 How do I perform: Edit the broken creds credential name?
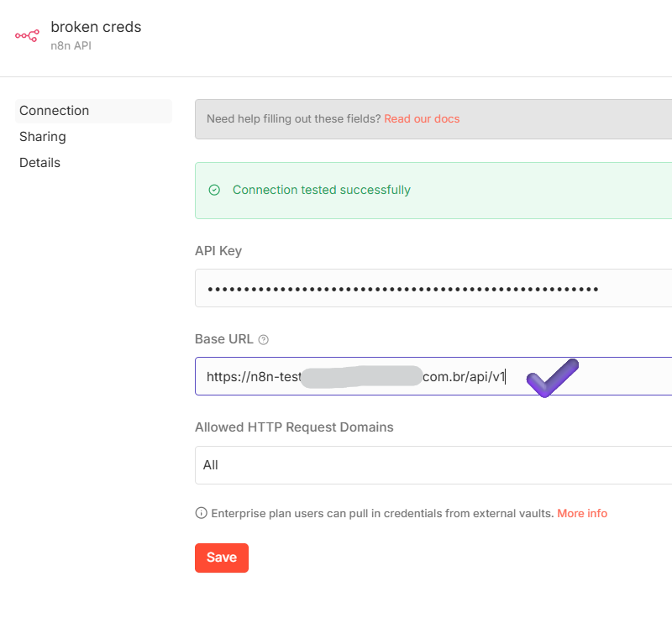click(96, 27)
